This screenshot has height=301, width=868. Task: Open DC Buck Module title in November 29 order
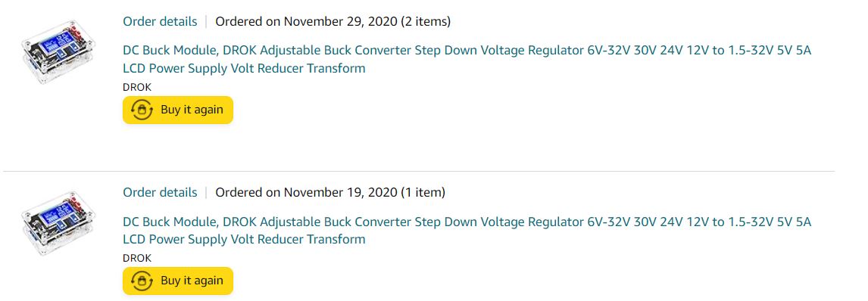point(467,60)
